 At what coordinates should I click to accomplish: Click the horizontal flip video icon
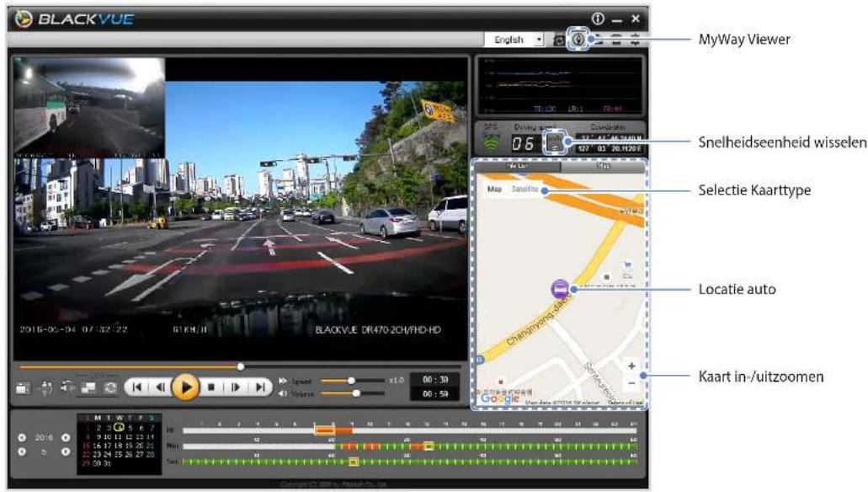pyautogui.click(x=67, y=388)
